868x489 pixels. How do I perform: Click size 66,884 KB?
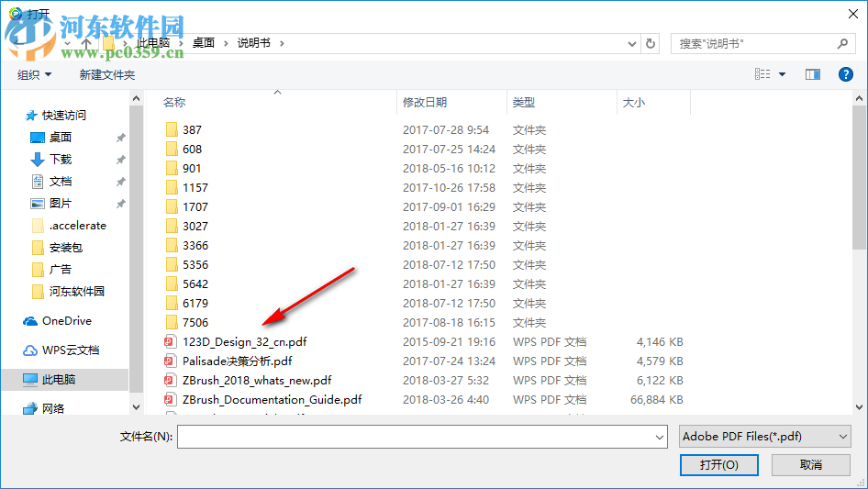(x=657, y=399)
